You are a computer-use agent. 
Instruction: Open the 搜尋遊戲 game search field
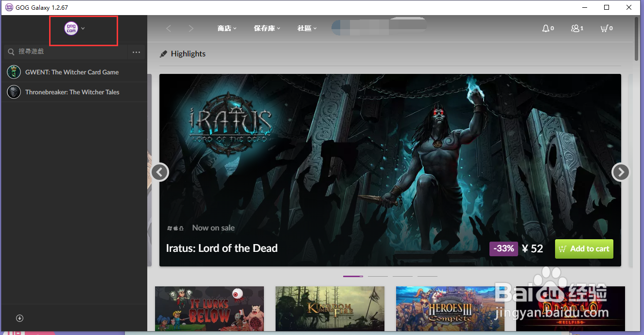pyautogui.click(x=66, y=52)
